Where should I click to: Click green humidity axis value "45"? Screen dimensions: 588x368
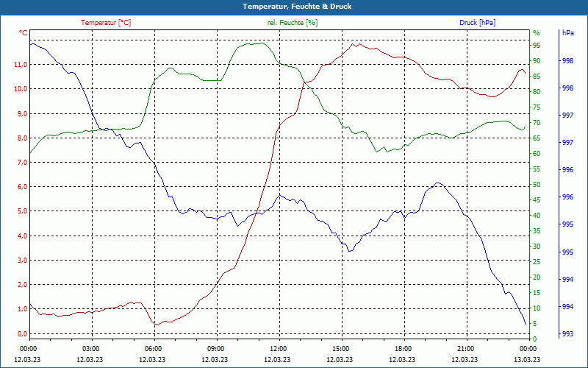coord(537,200)
